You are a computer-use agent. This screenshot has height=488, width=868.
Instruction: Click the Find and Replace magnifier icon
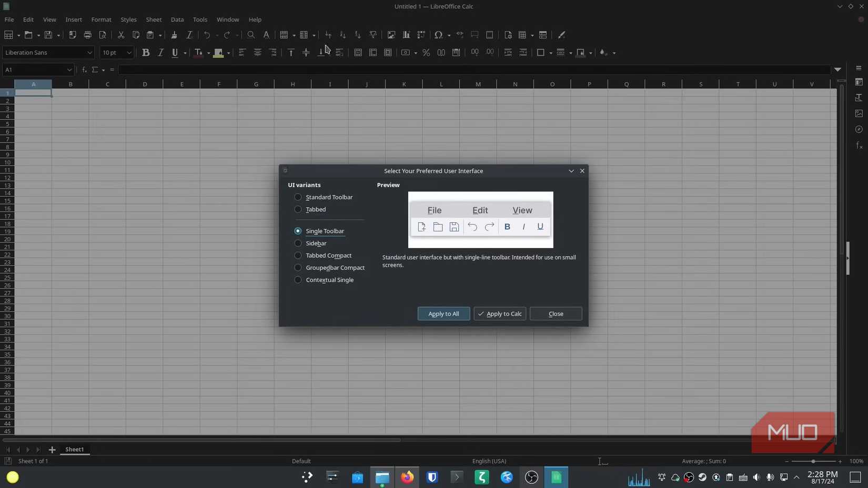tap(251, 35)
